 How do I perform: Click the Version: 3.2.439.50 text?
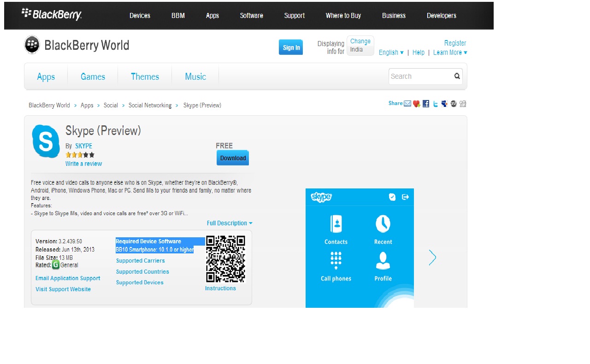click(59, 241)
